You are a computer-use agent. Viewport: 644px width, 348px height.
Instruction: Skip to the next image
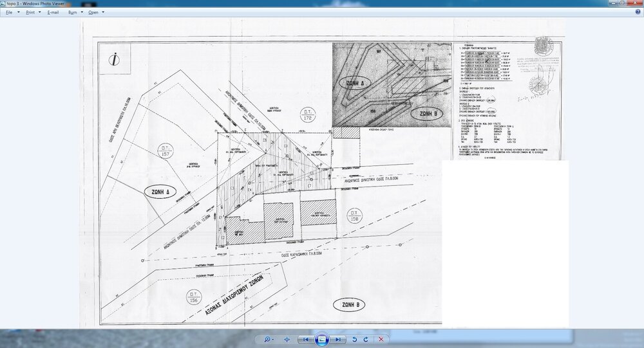(x=339, y=338)
